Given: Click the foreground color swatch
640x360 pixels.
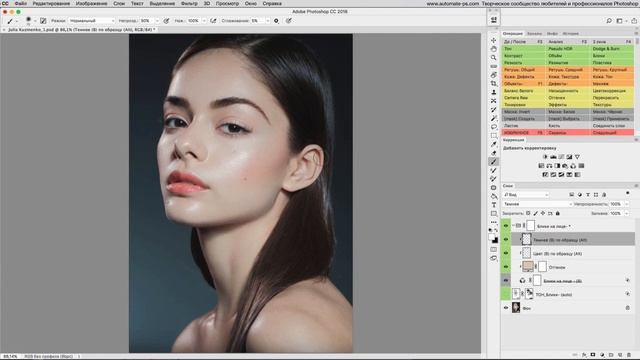Looking at the screenshot, I should (492, 237).
